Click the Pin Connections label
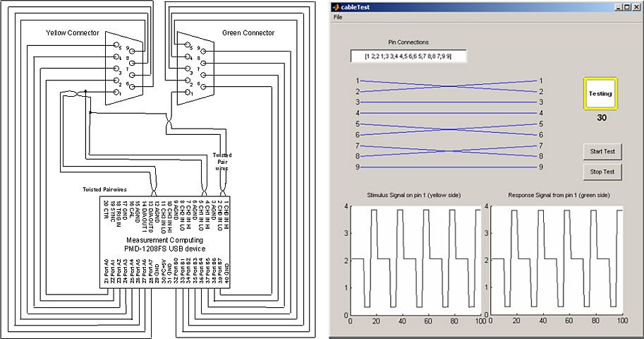The height and width of the screenshot is (339, 644). click(x=408, y=42)
